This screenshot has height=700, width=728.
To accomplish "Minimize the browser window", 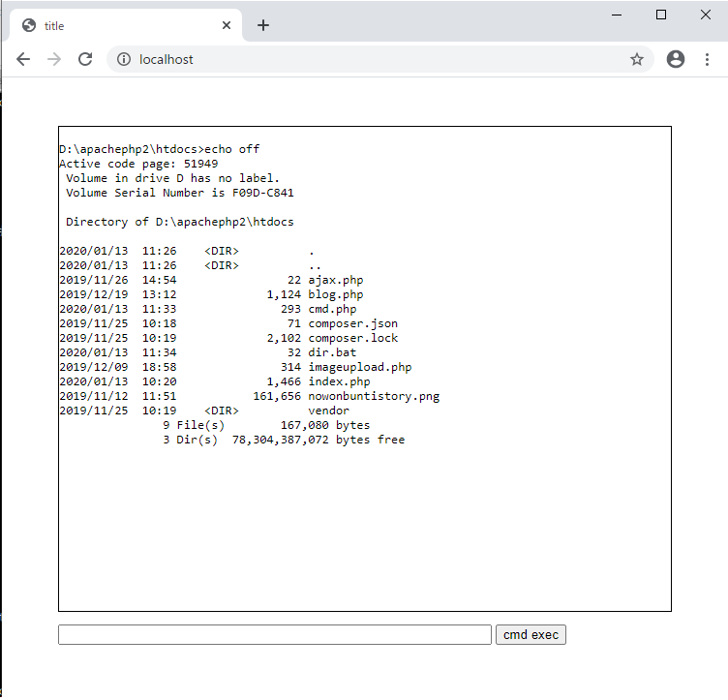I will tap(616, 14).
